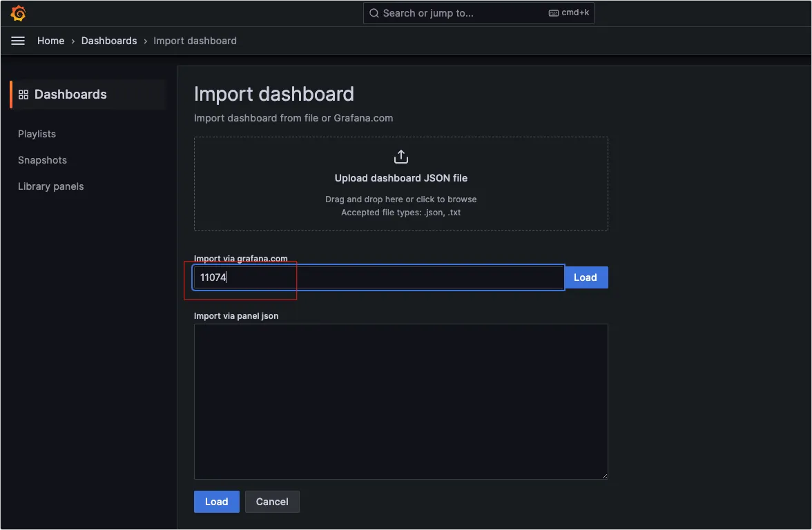Focus the grafana.com ID input field
The height and width of the screenshot is (530, 812).
tap(378, 277)
